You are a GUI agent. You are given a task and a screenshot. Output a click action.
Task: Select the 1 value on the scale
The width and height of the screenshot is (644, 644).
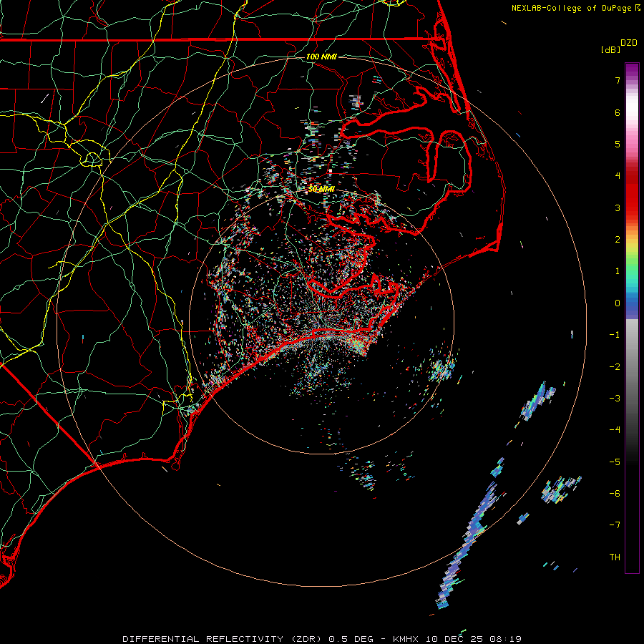pyautogui.click(x=618, y=271)
